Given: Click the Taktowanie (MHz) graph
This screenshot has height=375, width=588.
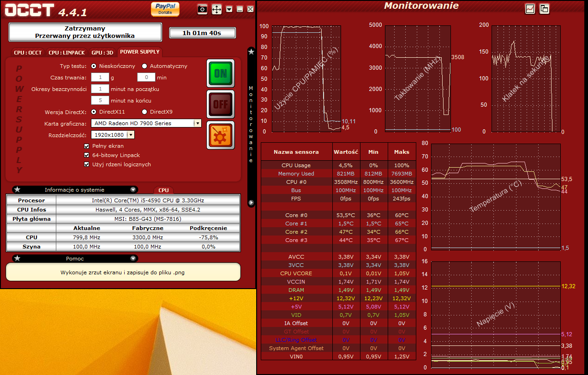Looking at the screenshot, I should click(418, 79).
